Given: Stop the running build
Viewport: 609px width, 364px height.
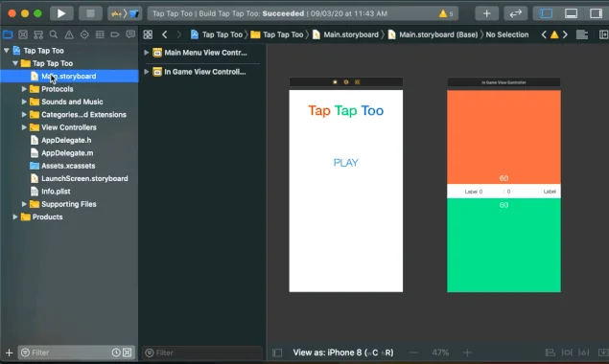Looking at the screenshot, I should tap(90, 13).
